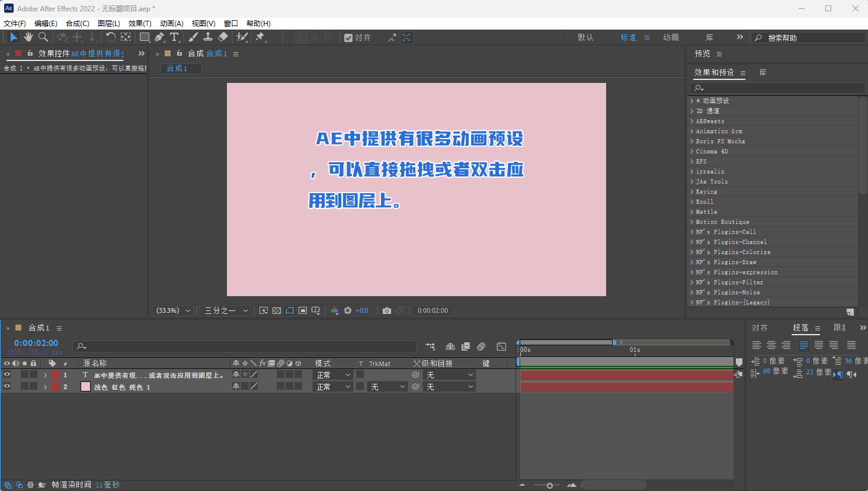Switch to 对齐 tab in bottom-right panel

[760, 328]
